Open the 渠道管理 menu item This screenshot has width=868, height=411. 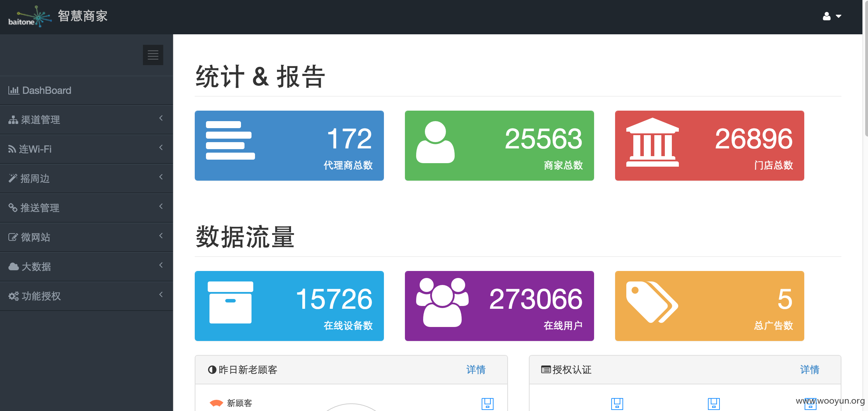[87, 120]
